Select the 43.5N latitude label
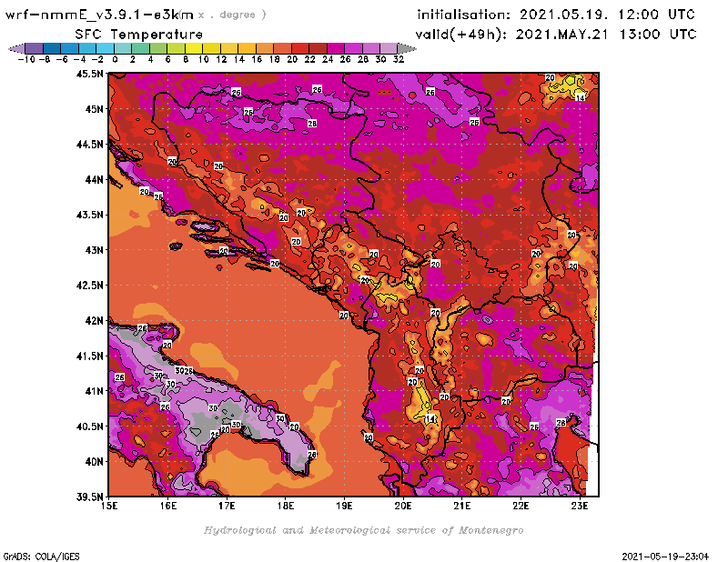This screenshot has height=562, width=728. coord(90,215)
